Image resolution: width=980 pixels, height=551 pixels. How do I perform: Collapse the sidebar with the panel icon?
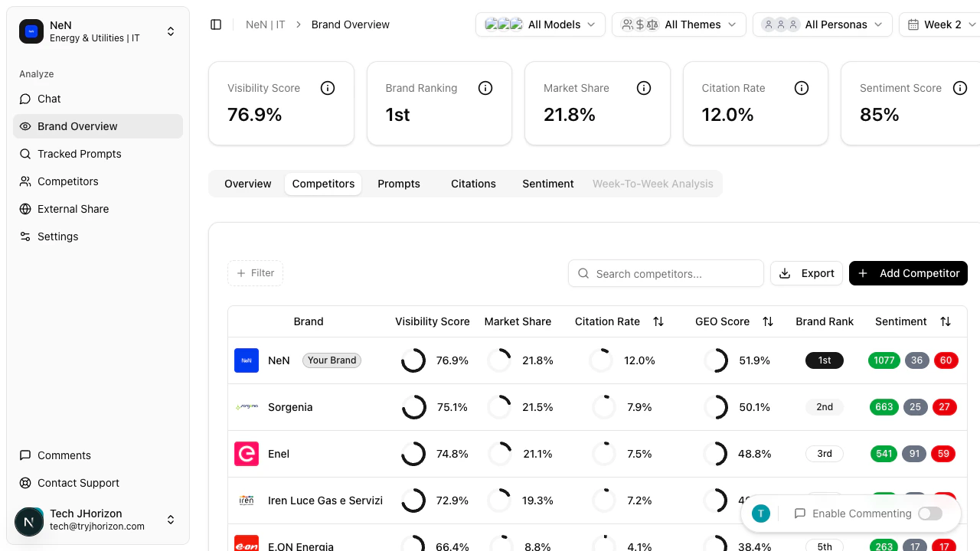point(216,24)
